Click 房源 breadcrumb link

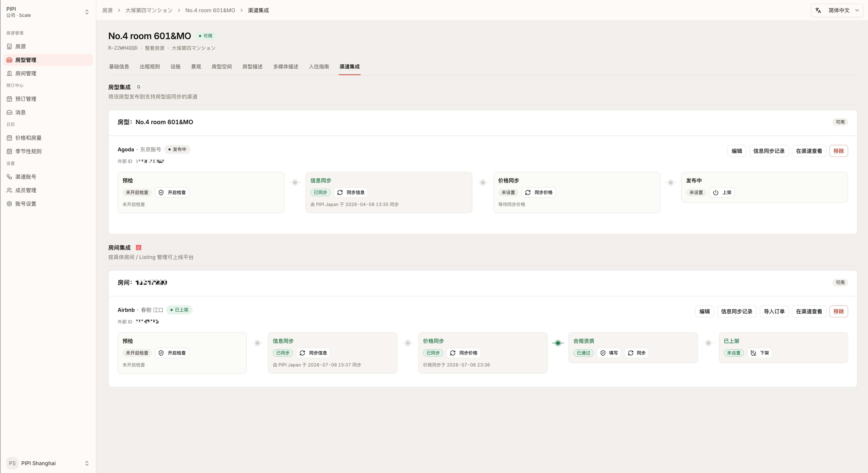pyautogui.click(x=108, y=10)
